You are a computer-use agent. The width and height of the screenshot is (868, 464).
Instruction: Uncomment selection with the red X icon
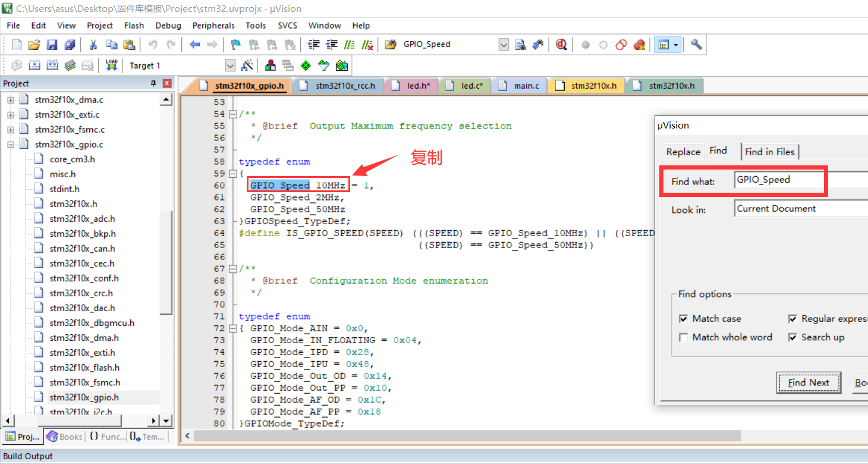pyautogui.click(x=367, y=45)
